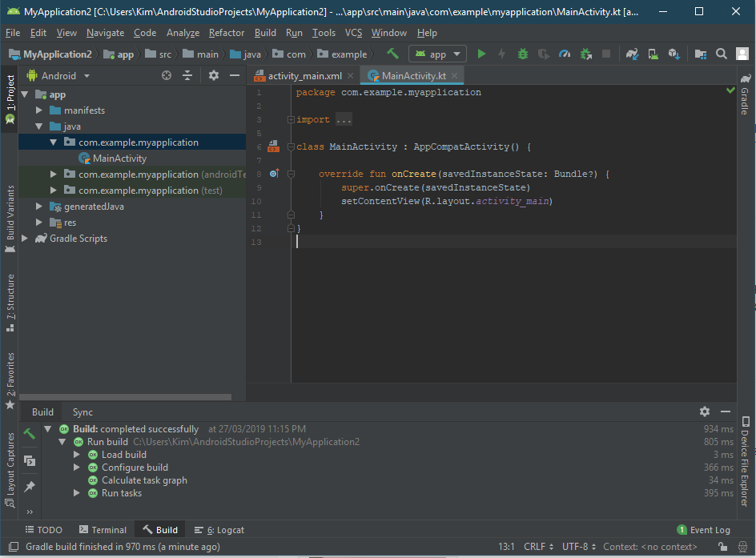
Task: Click the Make Project hammer icon in toolbar
Action: coord(392,54)
